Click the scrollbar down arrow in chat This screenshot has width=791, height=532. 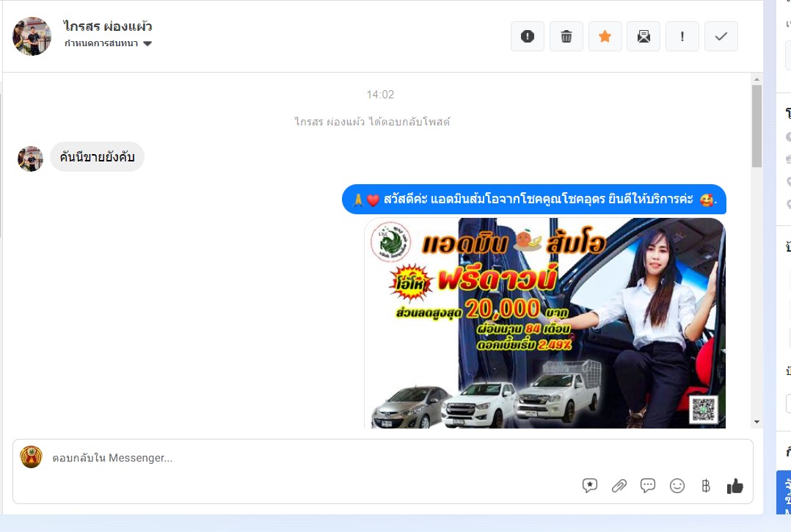coord(757,422)
